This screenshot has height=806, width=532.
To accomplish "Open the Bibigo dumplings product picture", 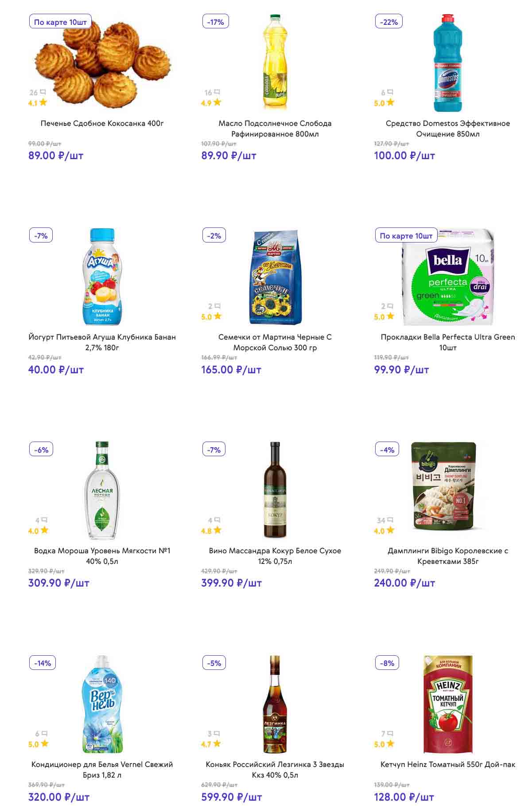I will (x=444, y=486).
